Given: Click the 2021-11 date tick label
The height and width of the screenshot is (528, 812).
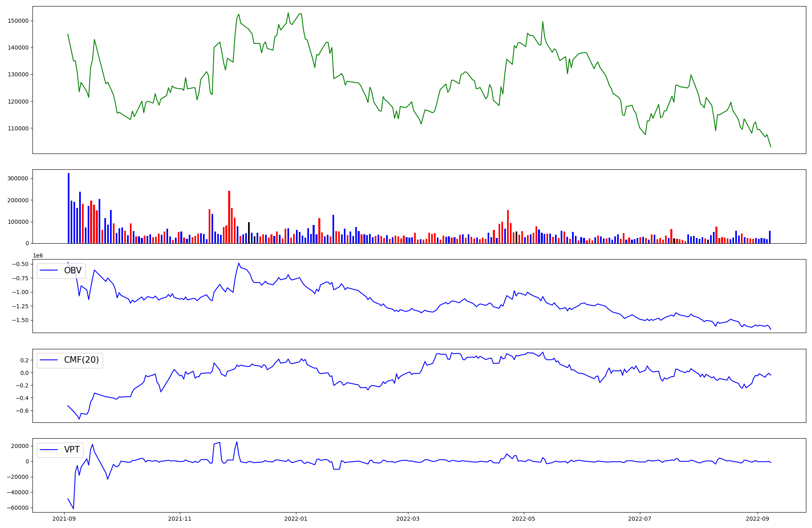Looking at the screenshot, I should click(179, 518).
